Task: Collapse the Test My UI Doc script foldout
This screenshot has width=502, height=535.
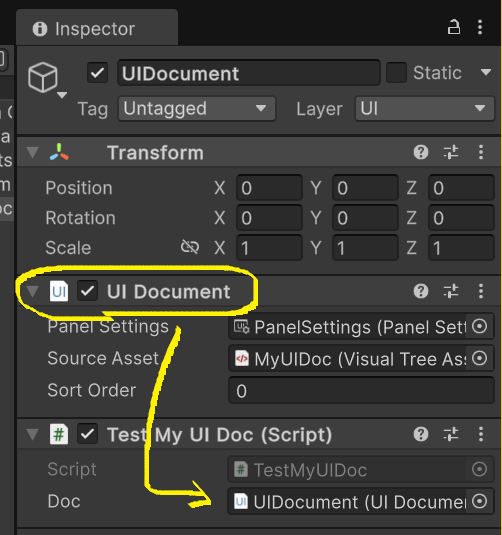Action: click(x=33, y=434)
